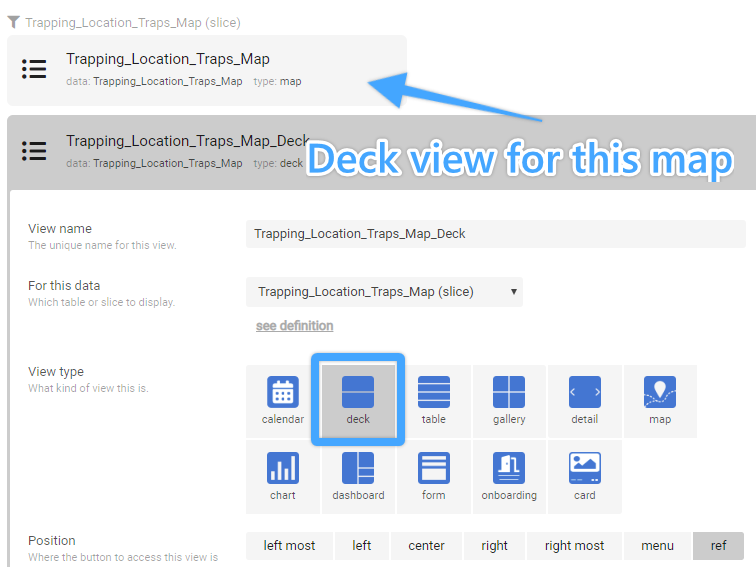The height and width of the screenshot is (567, 756).
Task: Click list icon of Trapping_Location_Traps_Map view
Action: coord(34,69)
